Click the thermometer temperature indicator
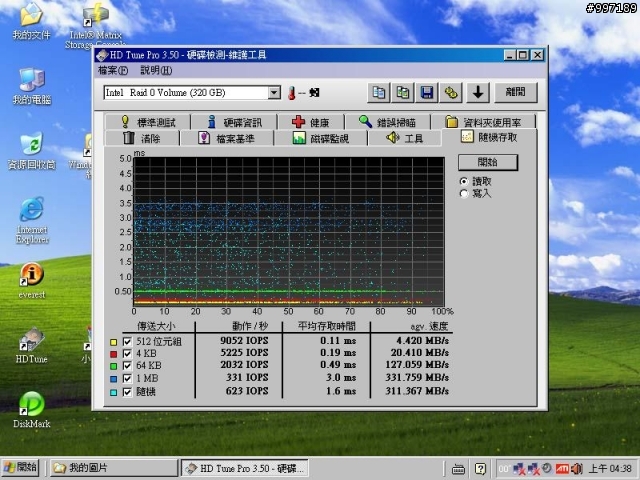The image size is (640, 480). 291,93
